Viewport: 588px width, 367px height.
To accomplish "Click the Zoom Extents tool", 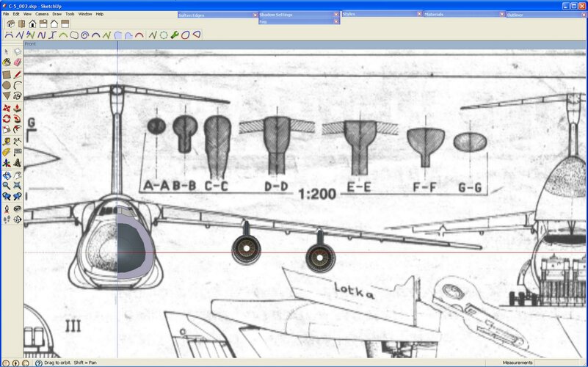I will (17, 186).
